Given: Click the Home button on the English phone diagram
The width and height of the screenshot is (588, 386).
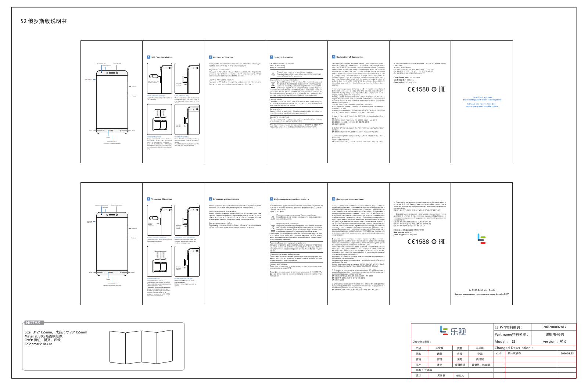Looking at the screenshot, I should [112, 131].
